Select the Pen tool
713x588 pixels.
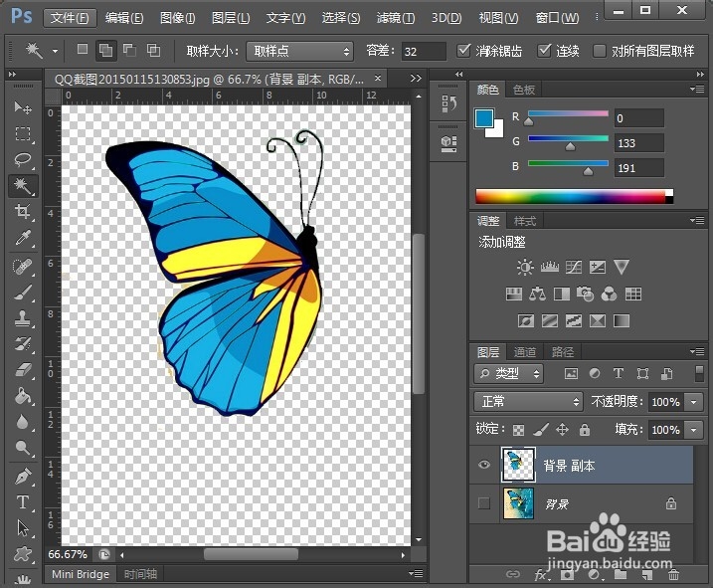[22, 477]
